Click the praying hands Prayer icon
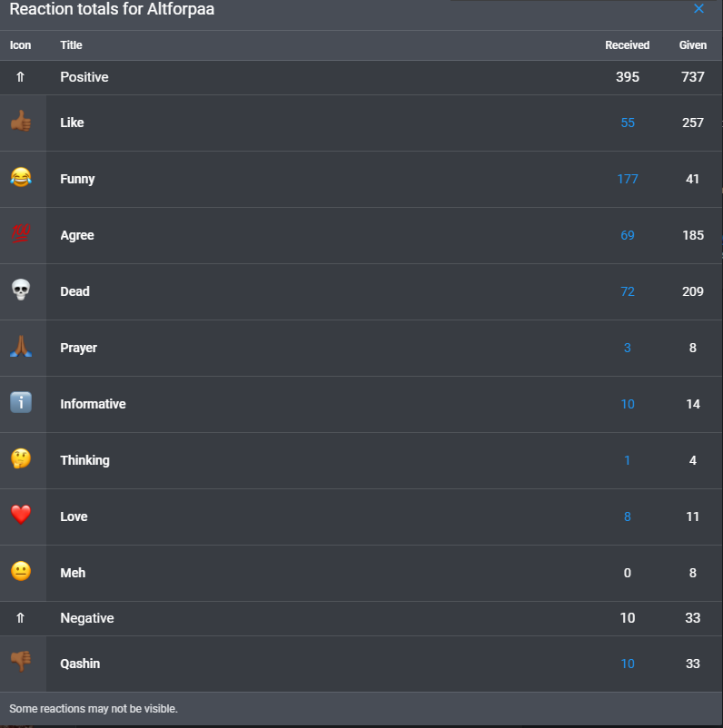723x728 pixels. coord(21,347)
